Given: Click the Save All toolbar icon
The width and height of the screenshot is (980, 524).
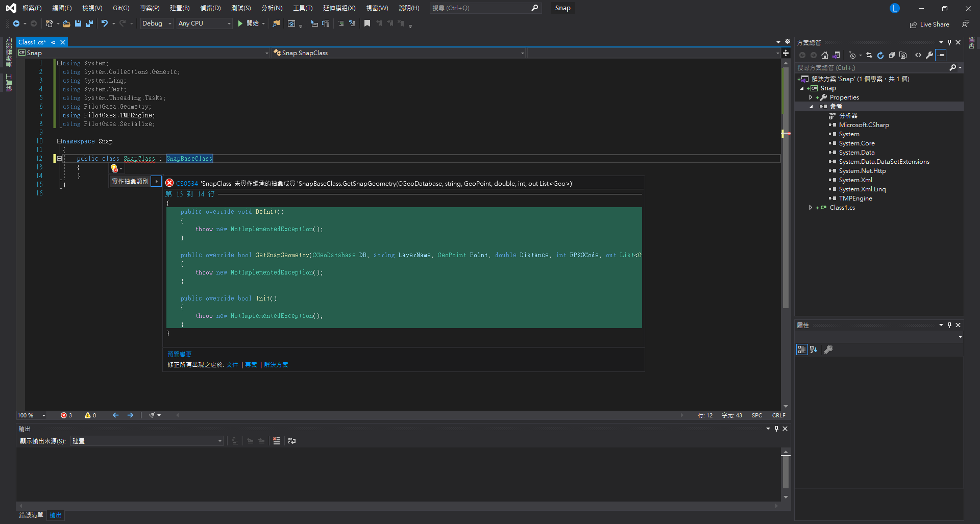Looking at the screenshot, I should (89, 23).
